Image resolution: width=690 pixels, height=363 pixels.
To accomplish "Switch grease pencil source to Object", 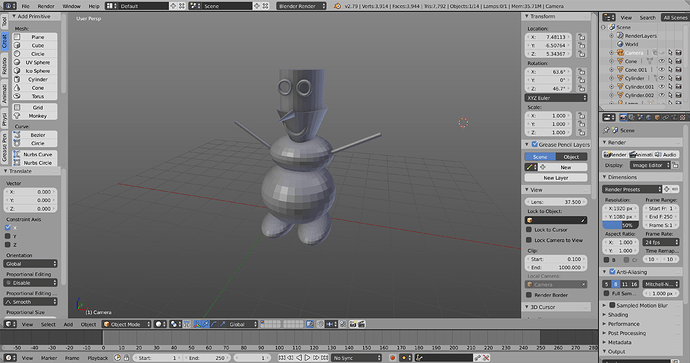I will (x=571, y=157).
